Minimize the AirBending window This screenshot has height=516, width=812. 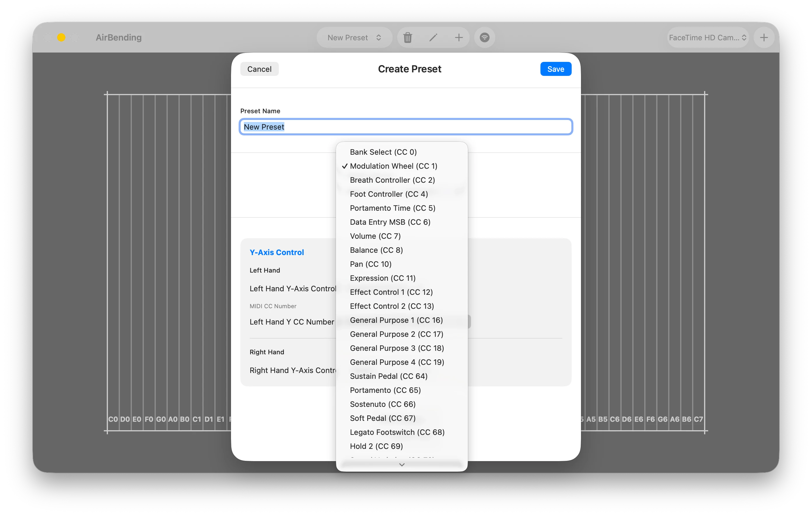pos(61,37)
